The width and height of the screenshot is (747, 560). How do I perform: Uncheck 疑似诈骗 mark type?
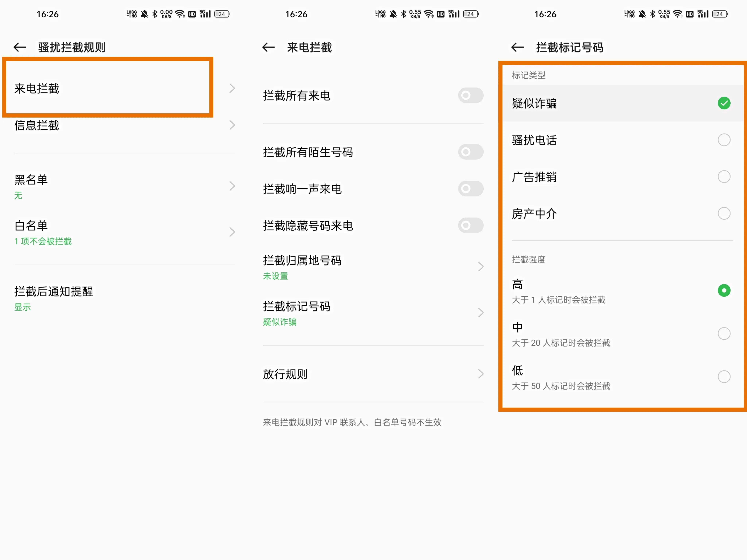tap(724, 103)
